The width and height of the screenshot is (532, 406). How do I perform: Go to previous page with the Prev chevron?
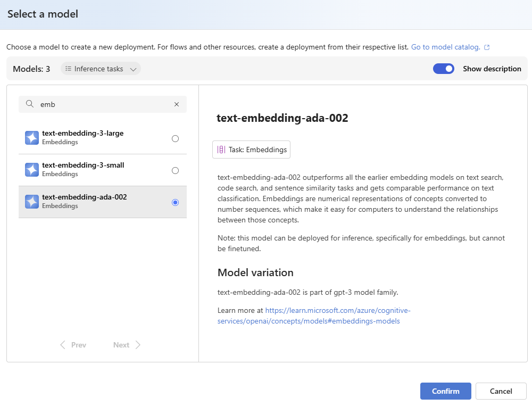click(63, 345)
